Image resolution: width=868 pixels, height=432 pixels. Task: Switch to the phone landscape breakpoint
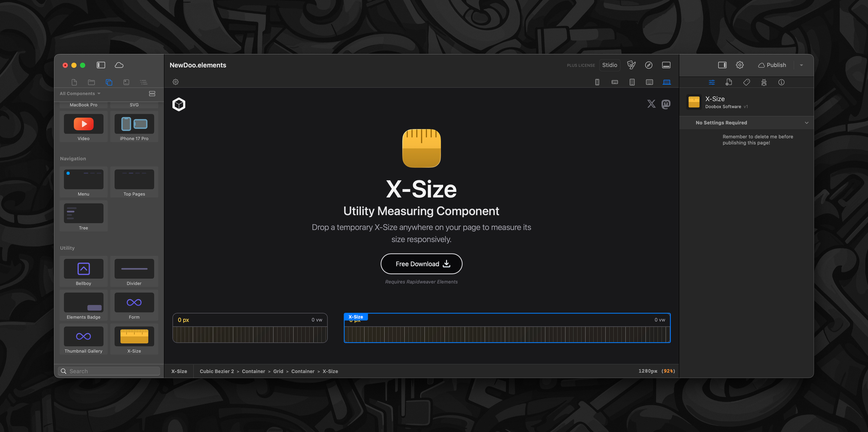(615, 82)
